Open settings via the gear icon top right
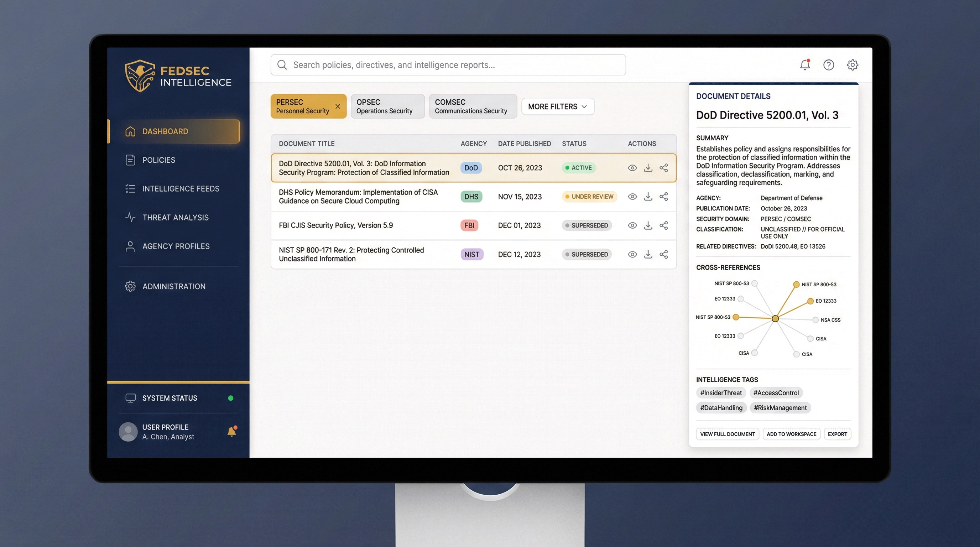Image resolution: width=980 pixels, height=547 pixels. 853,65
